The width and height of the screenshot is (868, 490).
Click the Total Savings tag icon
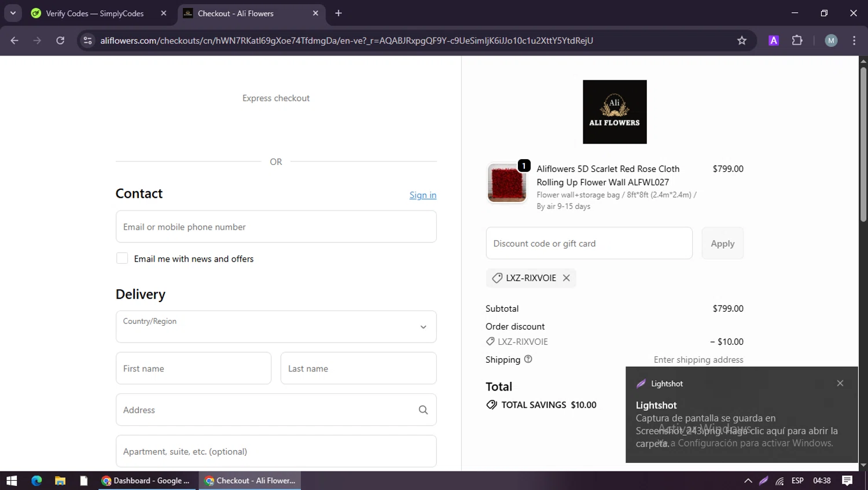tap(491, 405)
